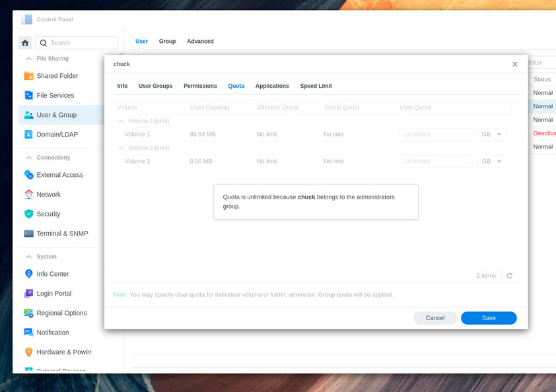
Task: Click the 88.54 MB value
Action: coord(203,135)
